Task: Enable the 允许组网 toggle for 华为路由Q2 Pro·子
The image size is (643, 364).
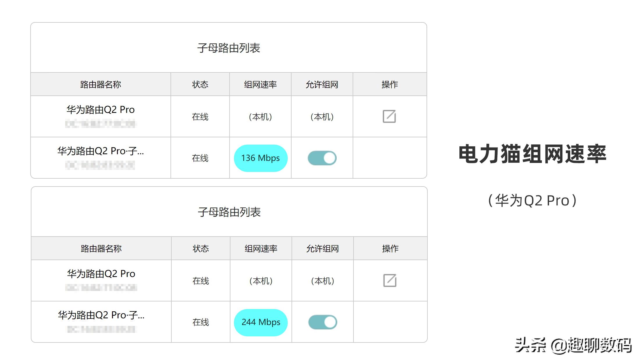Action: (322, 158)
